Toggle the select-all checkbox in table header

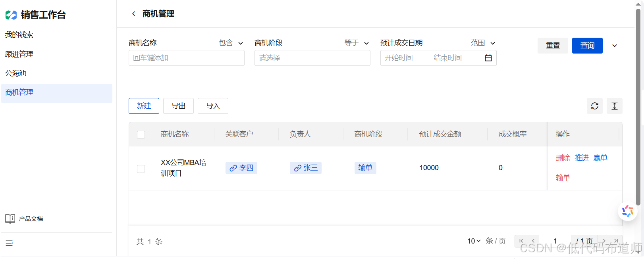(x=141, y=134)
